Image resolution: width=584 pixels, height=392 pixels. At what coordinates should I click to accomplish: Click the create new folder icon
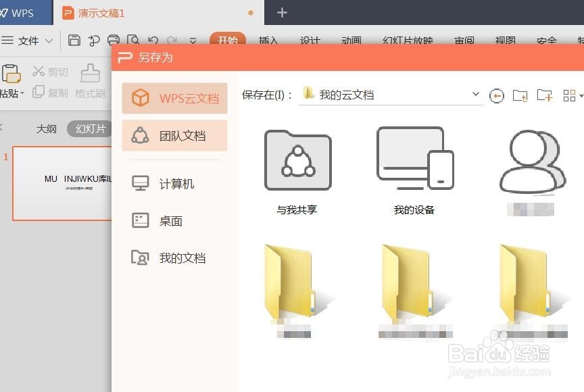(x=545, y=95)
